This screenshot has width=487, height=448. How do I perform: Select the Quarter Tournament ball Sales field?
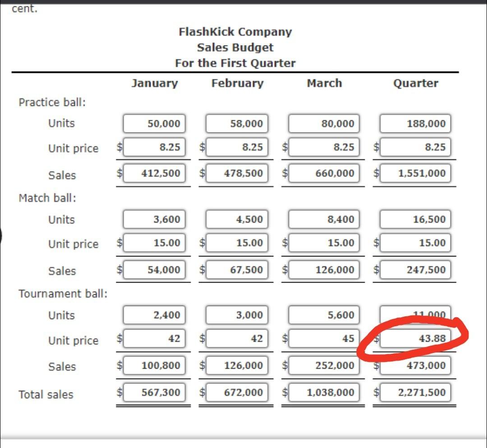click(x=415, y=366)
